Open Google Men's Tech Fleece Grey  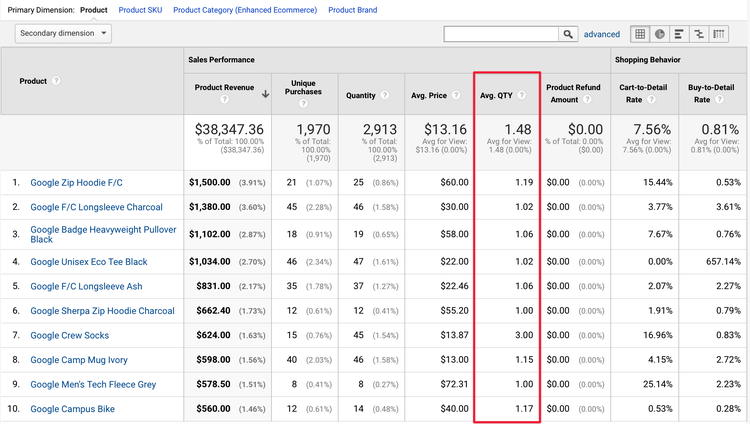93,384
